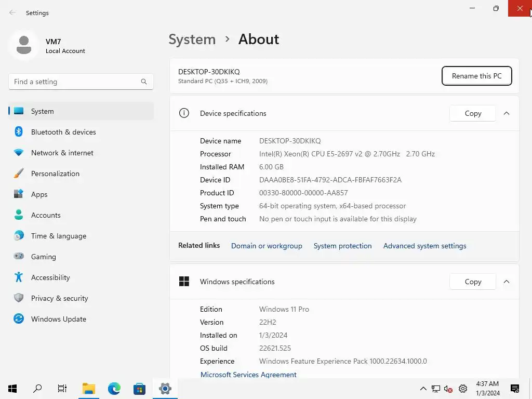Open Bluetooth & devices settings

coord(81,132)
